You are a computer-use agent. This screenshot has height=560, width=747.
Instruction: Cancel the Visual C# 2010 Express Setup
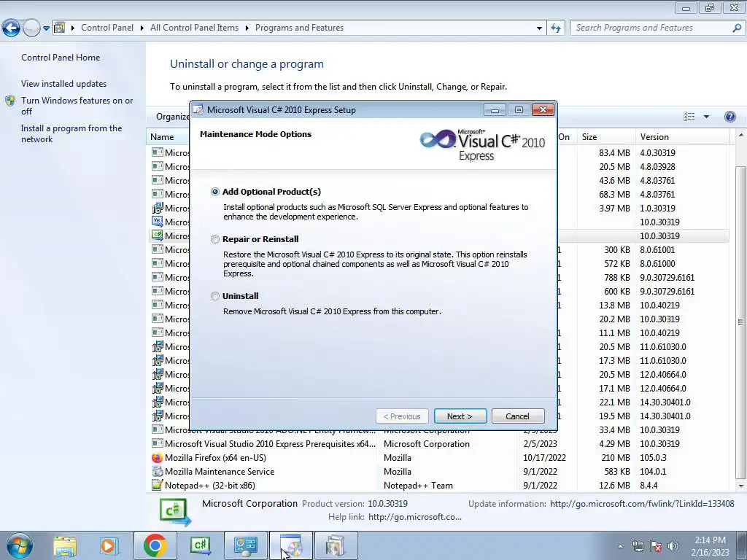pyautogui.click(x=517, y=416)
